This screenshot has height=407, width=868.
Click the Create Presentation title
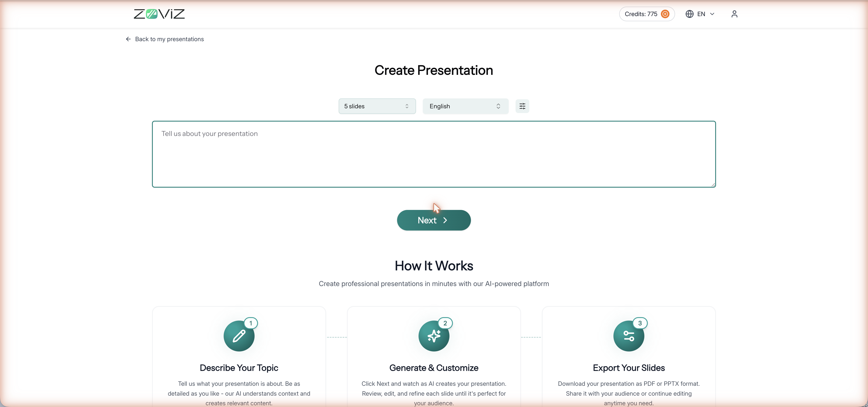click(x=434, y=70)
